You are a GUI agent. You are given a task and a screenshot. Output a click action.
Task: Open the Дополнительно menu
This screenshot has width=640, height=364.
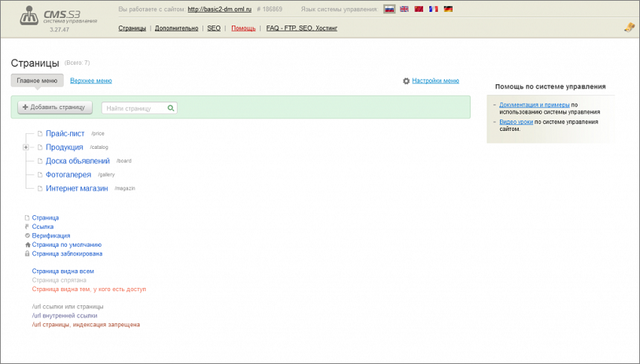176,28
